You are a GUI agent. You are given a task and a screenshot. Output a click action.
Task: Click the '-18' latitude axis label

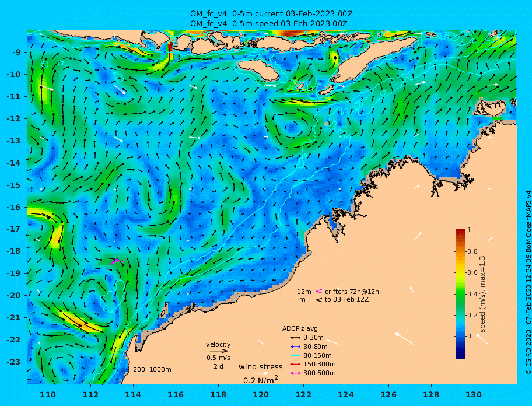[x=15, y=251]
